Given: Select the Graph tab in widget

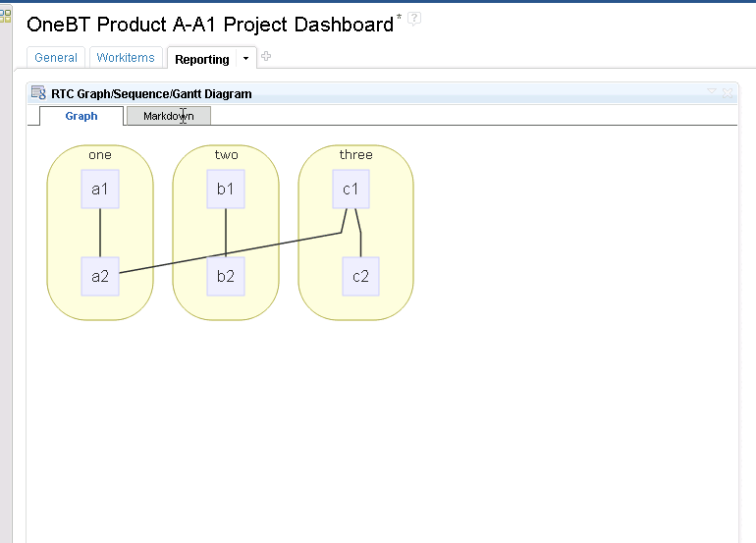Looking at the screenshot, I should 81,116.
